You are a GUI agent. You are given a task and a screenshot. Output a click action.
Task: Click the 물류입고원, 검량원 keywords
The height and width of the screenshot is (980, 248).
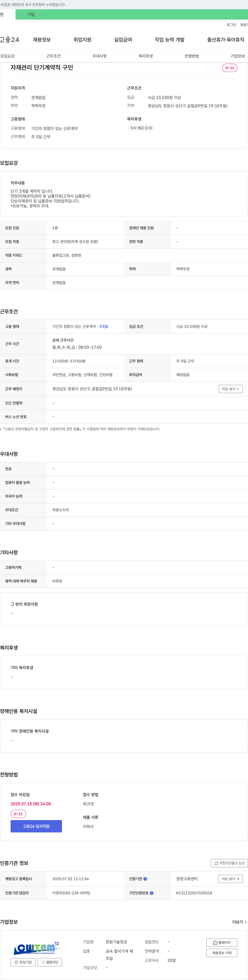point(67,255)
